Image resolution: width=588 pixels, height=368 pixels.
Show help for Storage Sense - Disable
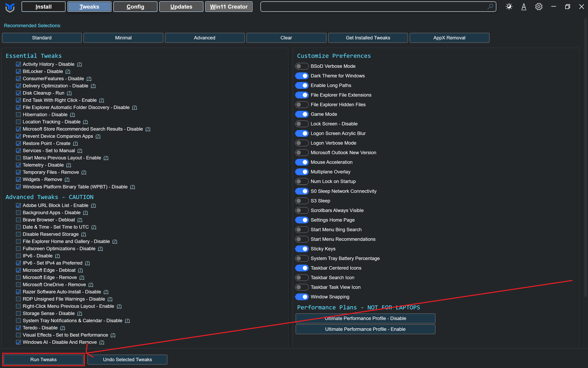[79, 313]
